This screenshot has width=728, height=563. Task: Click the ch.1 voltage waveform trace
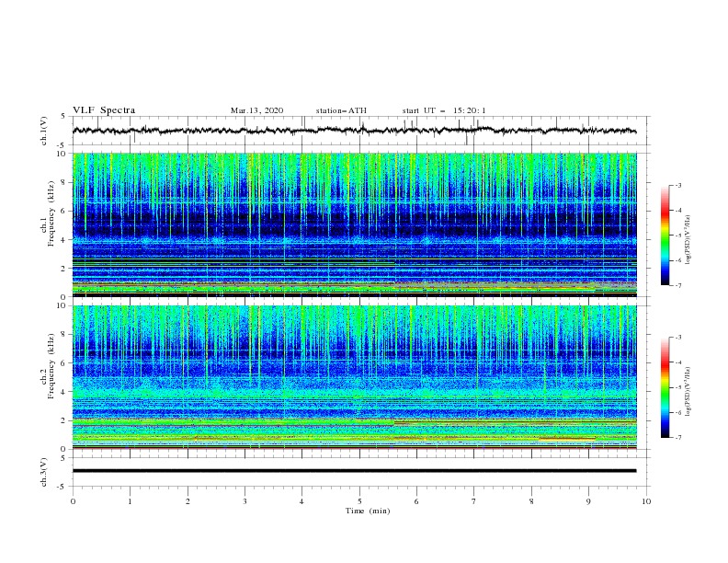354,131
